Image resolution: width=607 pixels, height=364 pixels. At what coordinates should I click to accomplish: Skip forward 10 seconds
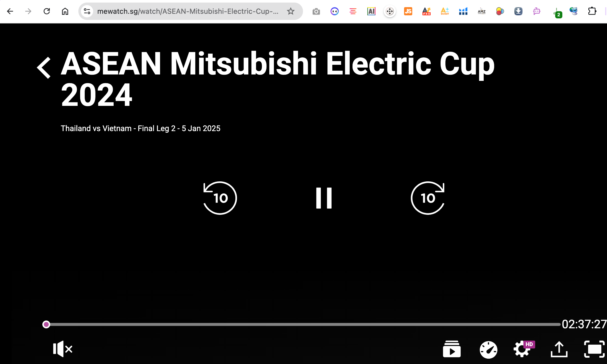[x=428, y=198]
